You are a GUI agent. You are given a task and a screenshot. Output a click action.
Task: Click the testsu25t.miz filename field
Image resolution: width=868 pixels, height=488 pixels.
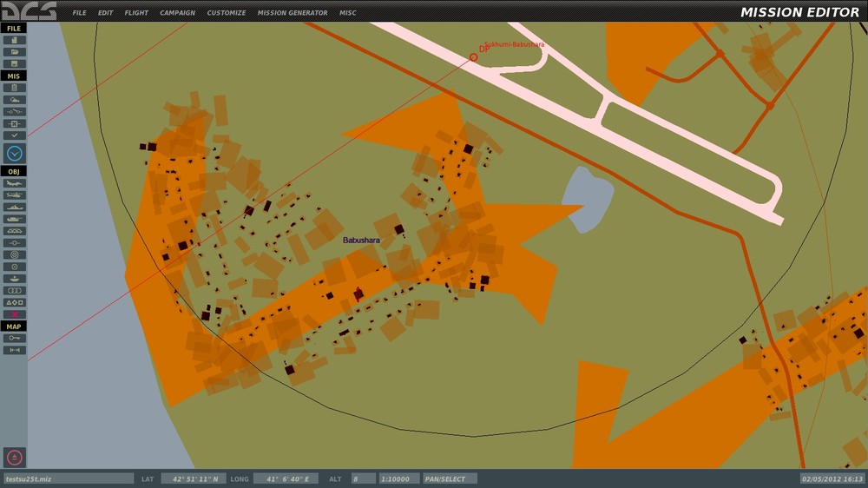click(68, 479)
